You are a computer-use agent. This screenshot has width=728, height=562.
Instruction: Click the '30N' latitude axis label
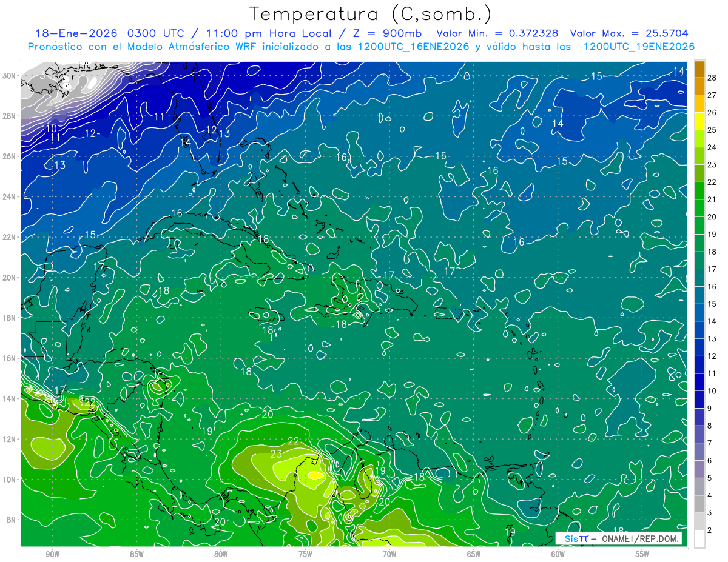click(9, 76)
